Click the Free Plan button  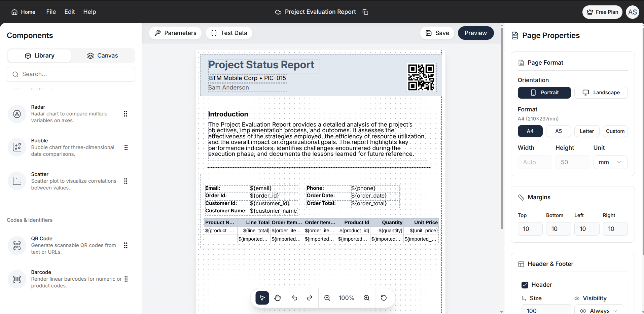click(x=602, y=12)
